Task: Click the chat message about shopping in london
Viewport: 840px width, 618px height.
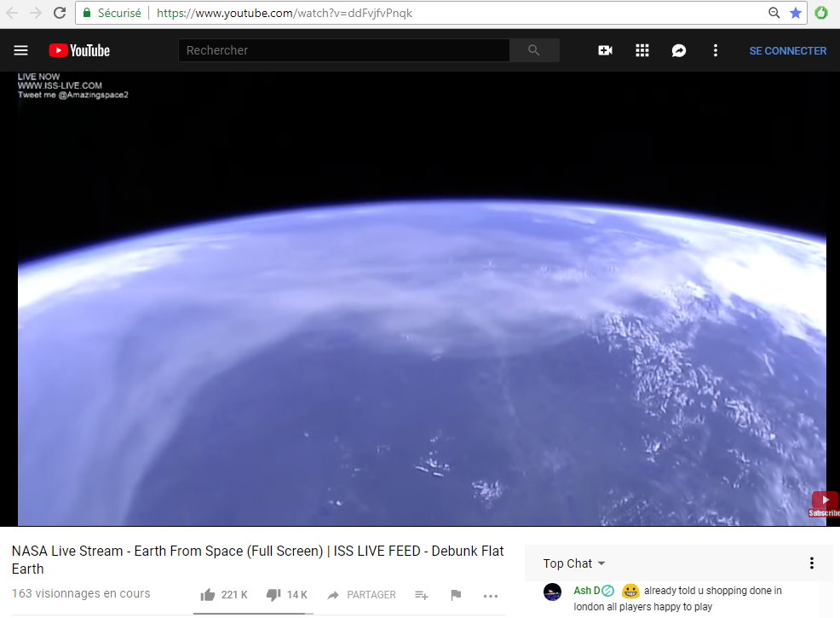Action: pyautogui.click(x=677, y=598)
